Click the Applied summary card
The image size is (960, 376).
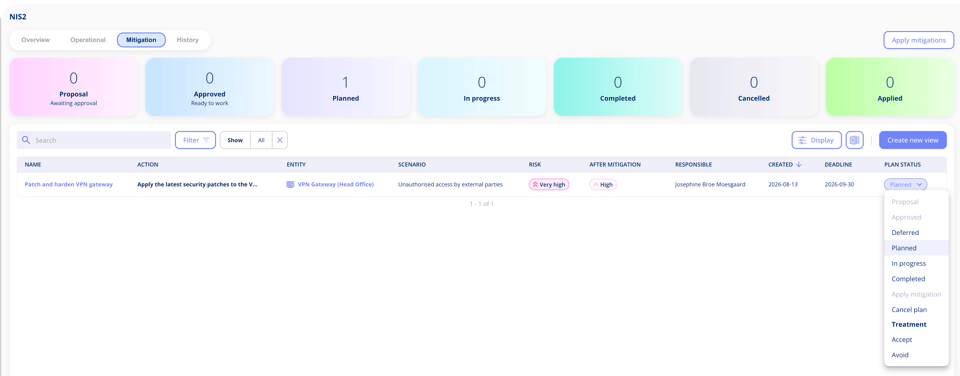[x=890, y=87]
